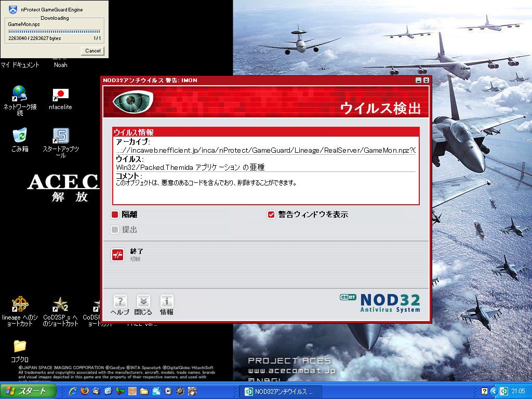Open the スタートアップツール desktop shortcut

pos(61,142)
